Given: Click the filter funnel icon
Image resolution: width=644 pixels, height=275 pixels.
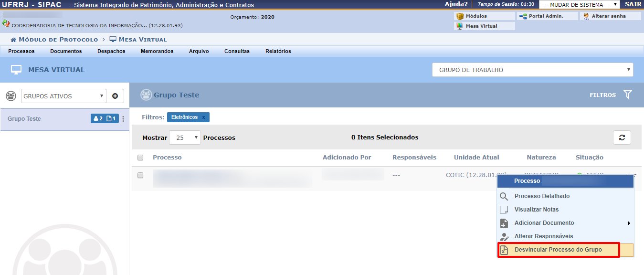Looking at the screenshot, I should pyautogui.click(x=627, y=95).
